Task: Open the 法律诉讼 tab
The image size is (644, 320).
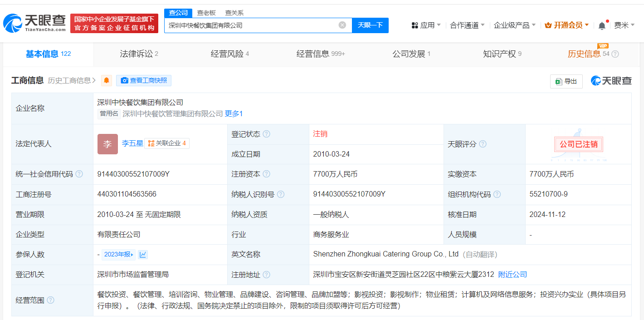Action: click(x=139, y=54)
